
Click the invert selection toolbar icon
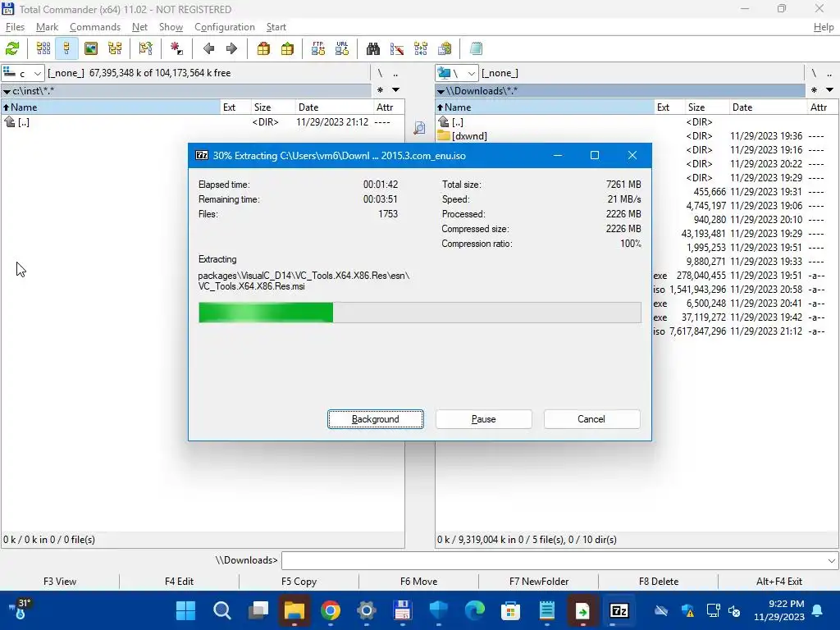146,48
